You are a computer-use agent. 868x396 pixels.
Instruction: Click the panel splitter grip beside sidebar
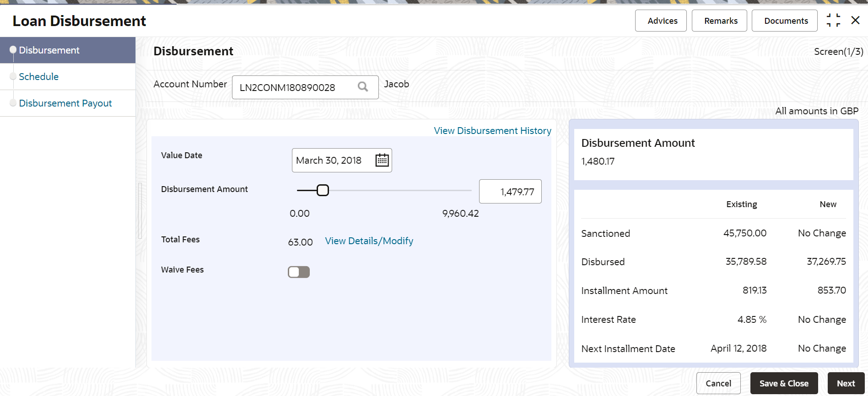click(x=140, y=211)
